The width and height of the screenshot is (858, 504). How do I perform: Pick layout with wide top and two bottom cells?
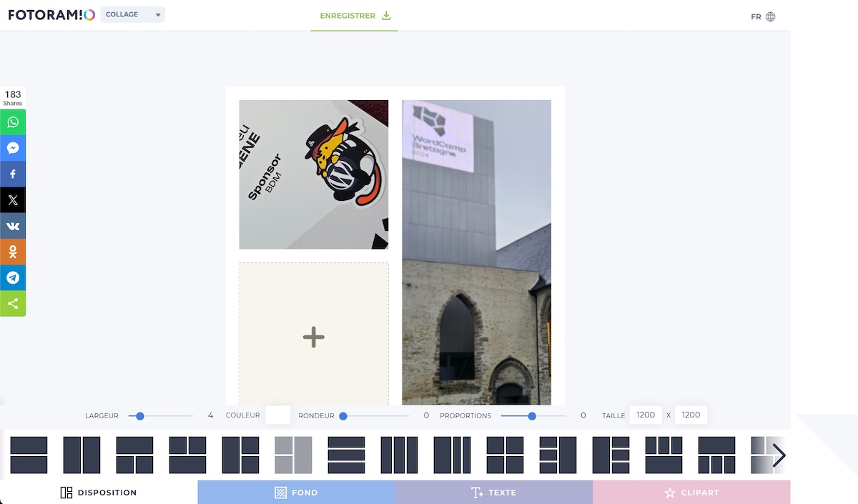point(134,455)
